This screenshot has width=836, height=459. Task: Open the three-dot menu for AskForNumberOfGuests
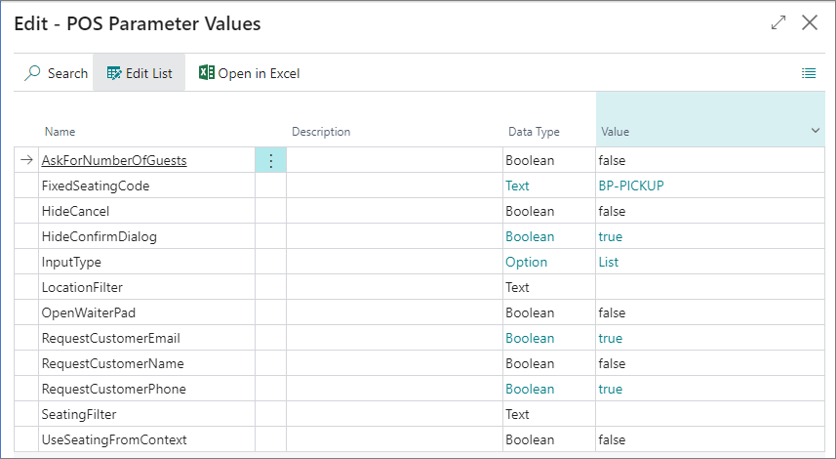point(271,160)
